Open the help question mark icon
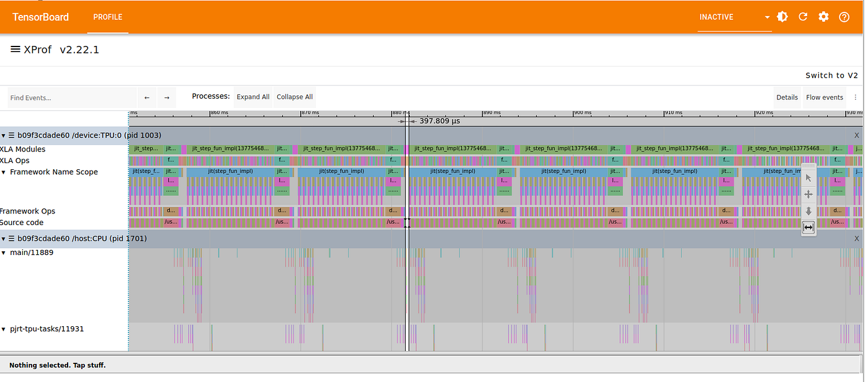Image resolution: width=868 pixels, height=382 pixels. 844,17
